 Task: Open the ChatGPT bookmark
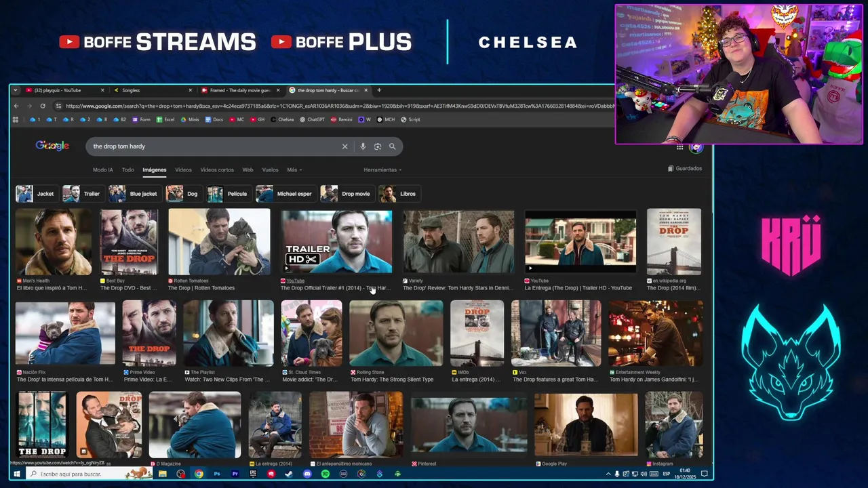pyautogui.click(x=312, y=119)
